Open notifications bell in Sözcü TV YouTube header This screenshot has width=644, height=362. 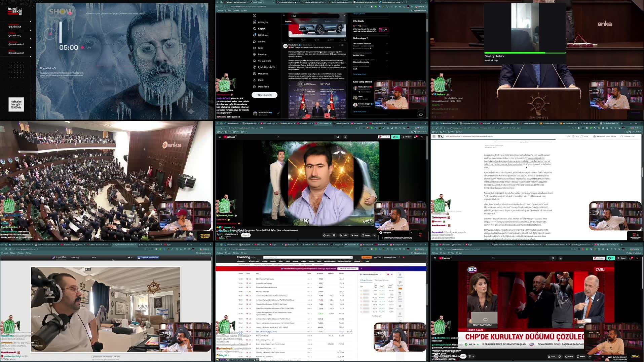click(x=631, y=258)
